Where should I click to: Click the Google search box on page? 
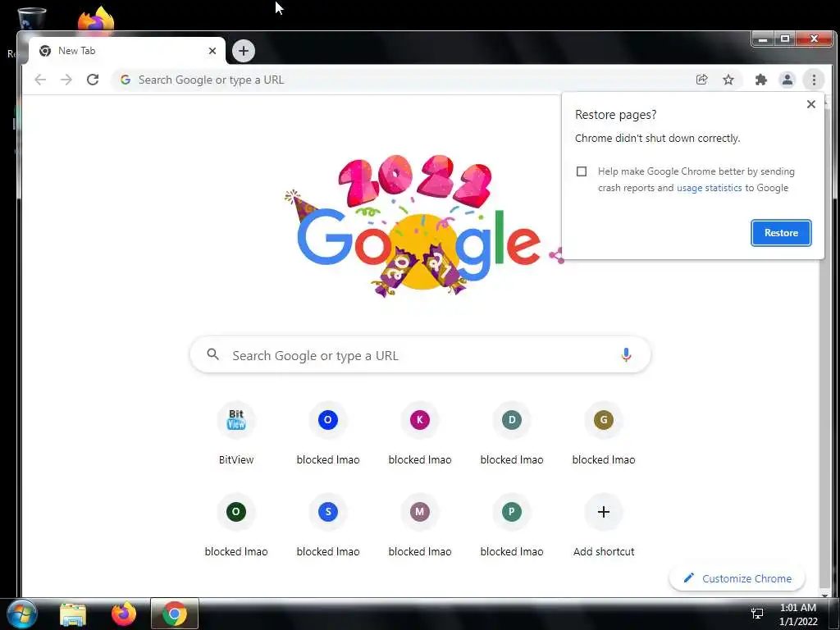421,354
